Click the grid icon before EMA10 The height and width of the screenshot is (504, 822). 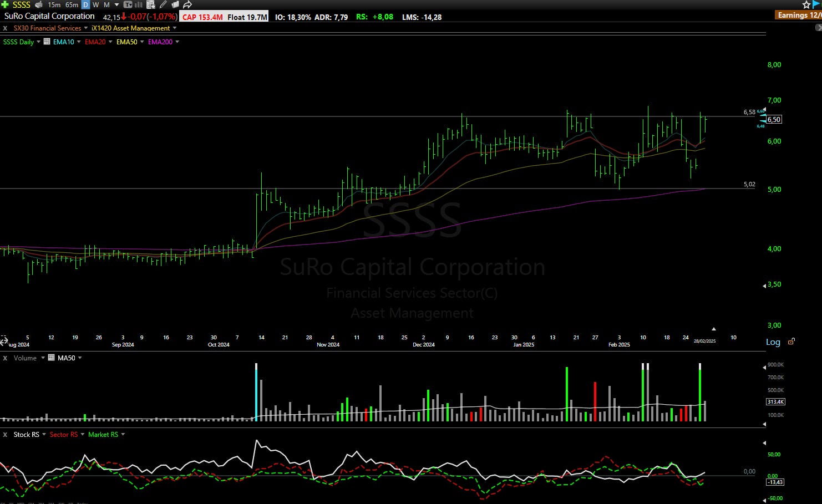point(47,42)
